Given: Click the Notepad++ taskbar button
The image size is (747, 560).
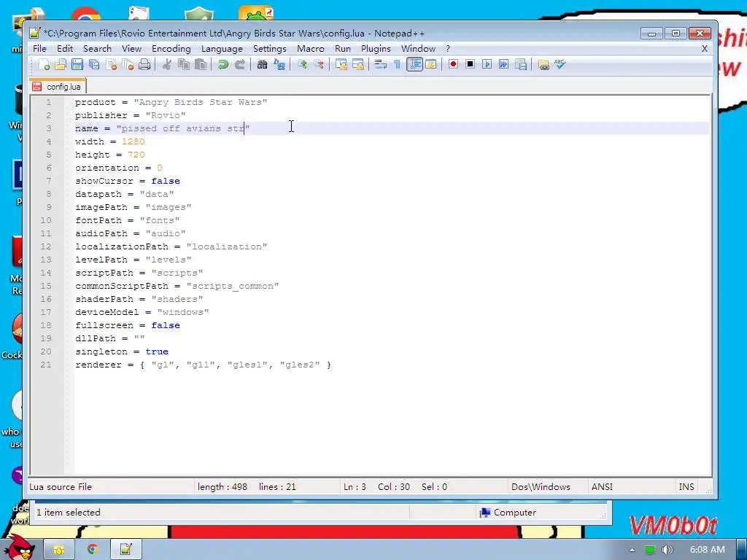Looking at the screenshot, I should (125, 550).
